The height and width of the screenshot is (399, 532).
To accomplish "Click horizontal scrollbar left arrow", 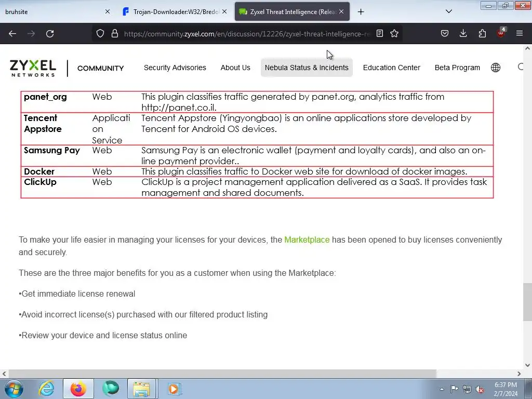I will pyautogui.click(x=4, y=374).
